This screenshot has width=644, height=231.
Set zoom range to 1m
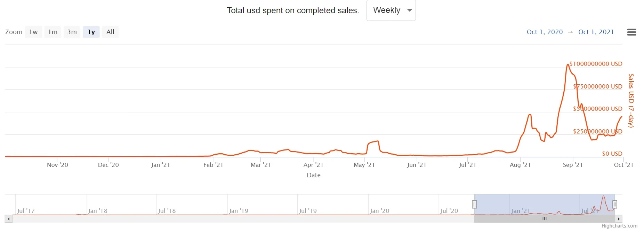(53, 32)
